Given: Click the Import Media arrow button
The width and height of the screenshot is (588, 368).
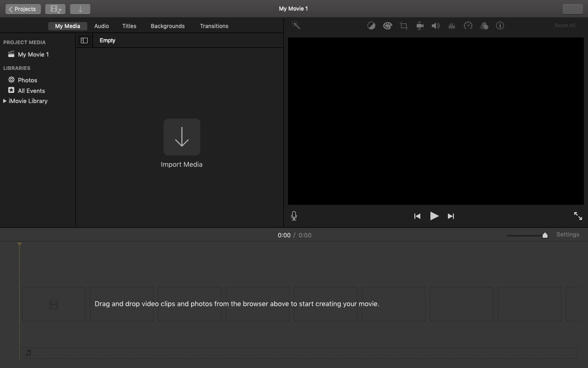Looking at the screenshot, I should click(x=182, y=137).
